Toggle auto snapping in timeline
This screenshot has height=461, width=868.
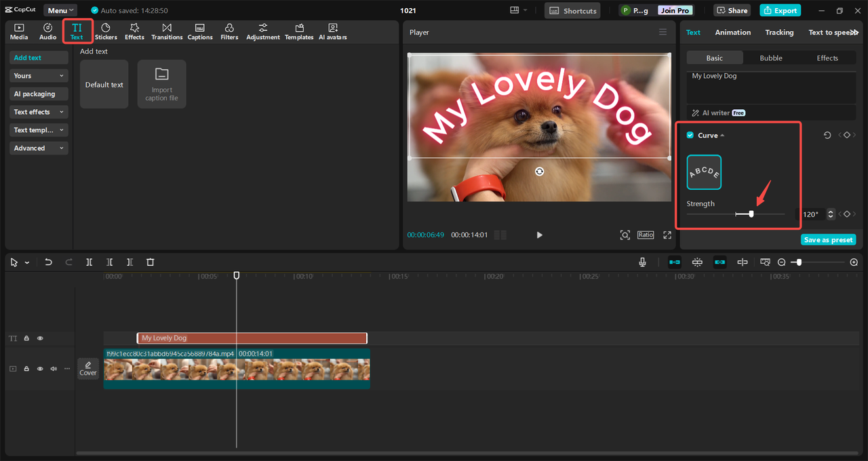[697, 262]
